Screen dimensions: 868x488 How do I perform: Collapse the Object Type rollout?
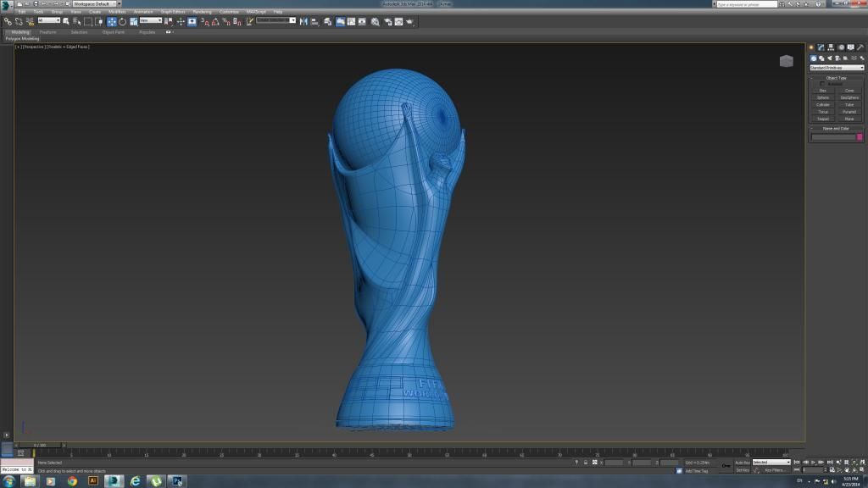tap(836, 78)
